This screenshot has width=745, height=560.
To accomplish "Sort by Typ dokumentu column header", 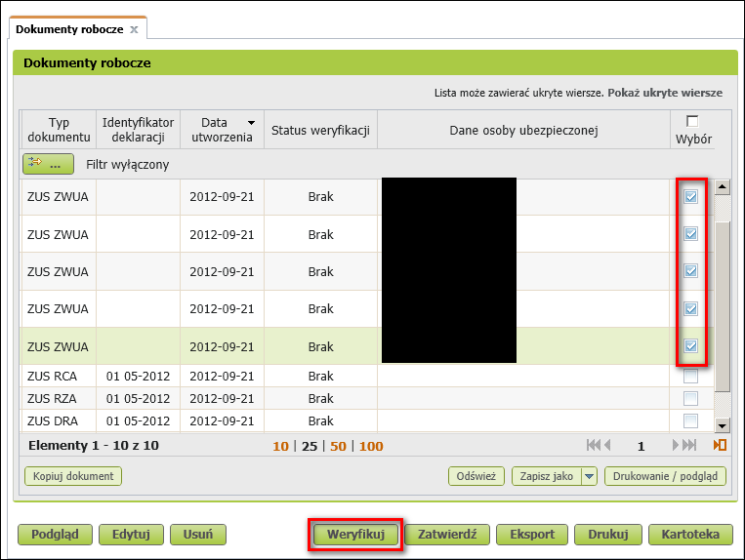I will tap(59, 130).
